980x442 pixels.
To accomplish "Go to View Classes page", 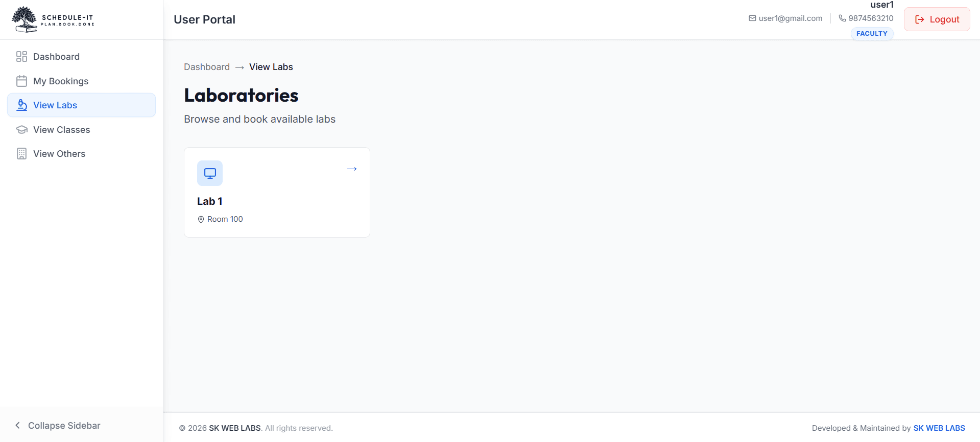I will (61, 130).
